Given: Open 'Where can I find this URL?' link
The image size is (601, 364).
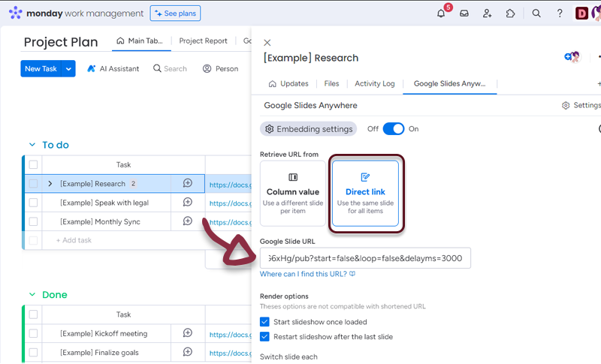Looking at the screenshot, I should click(x=304, y=274).
